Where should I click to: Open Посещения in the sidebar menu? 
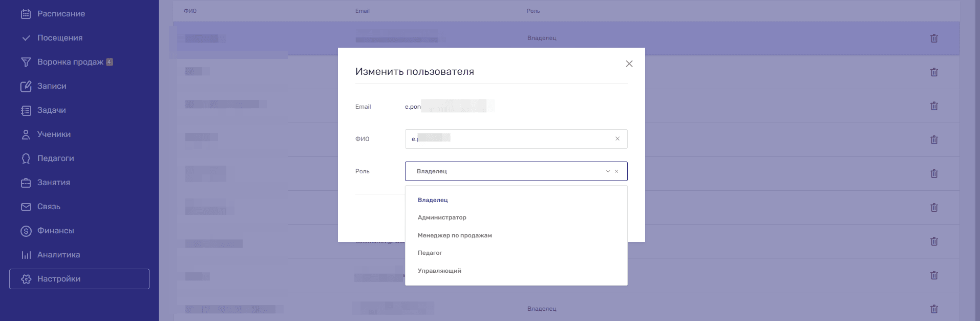pos(59,38)
